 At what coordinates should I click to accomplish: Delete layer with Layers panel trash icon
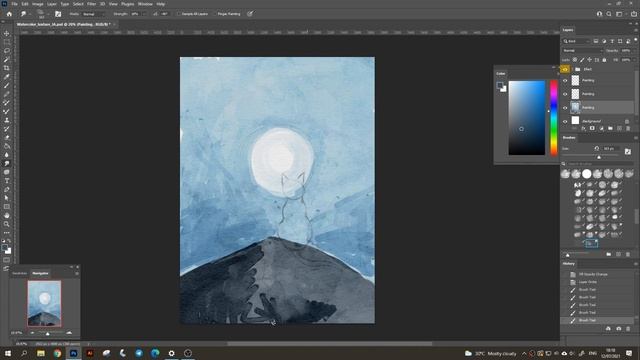628,129
